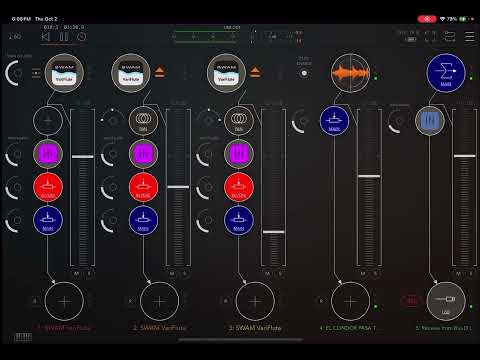Open channel 1 purple EQ node

(x=48, y=154)
